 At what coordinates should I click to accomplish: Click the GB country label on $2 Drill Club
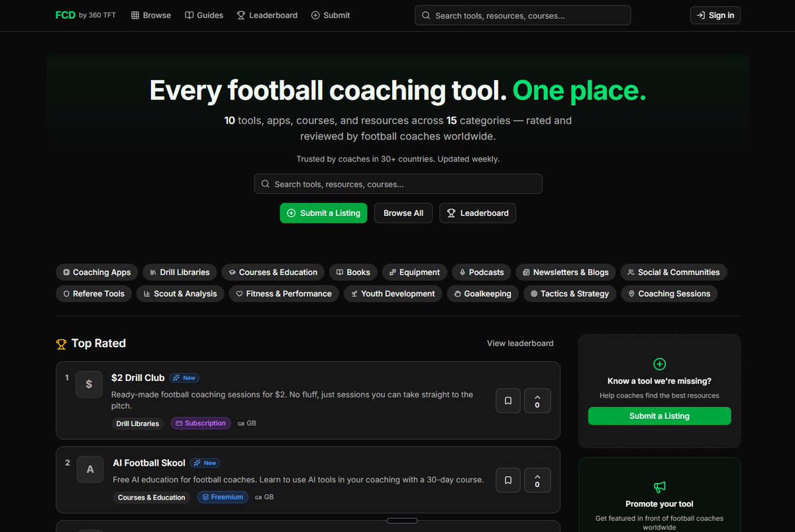(x=247, y=423)
